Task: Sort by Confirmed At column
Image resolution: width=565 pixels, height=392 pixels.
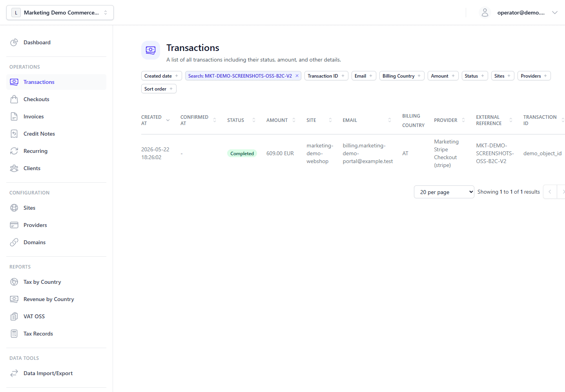Action: click(x=198, y=120)
